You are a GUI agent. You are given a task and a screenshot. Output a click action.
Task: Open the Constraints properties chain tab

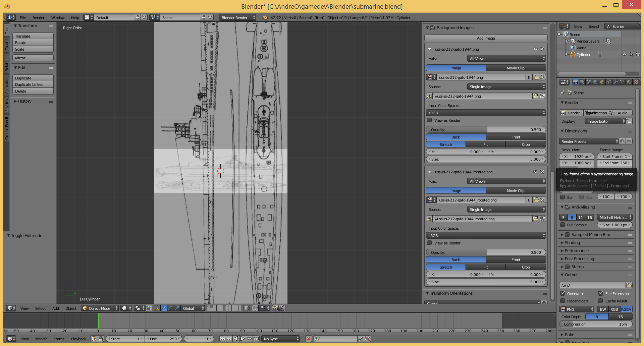click(x=609, y=82)
